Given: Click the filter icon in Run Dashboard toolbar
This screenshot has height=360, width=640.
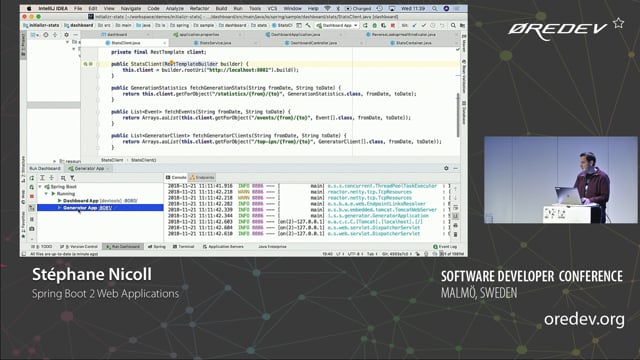Looking at the screenshot, I should click(72, 178).
